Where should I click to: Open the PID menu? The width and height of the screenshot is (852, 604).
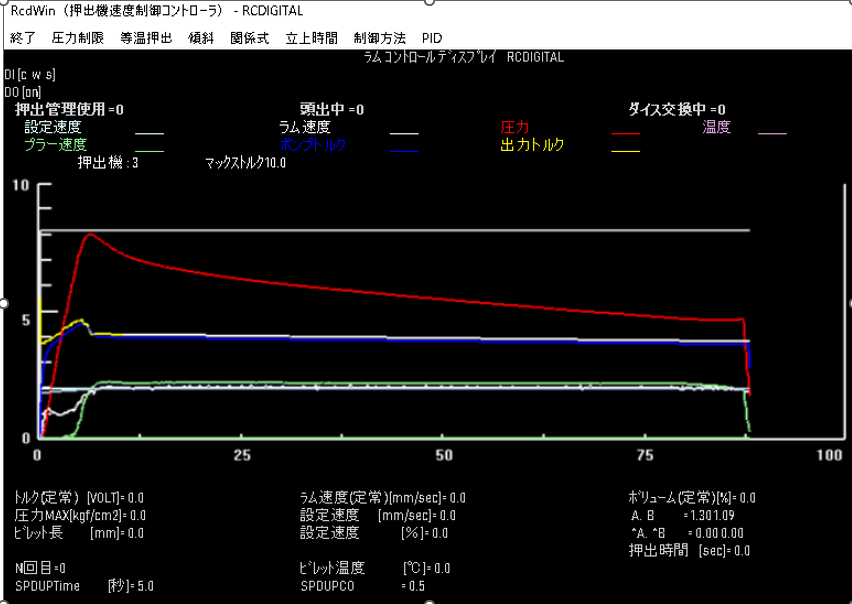(432, 38)
